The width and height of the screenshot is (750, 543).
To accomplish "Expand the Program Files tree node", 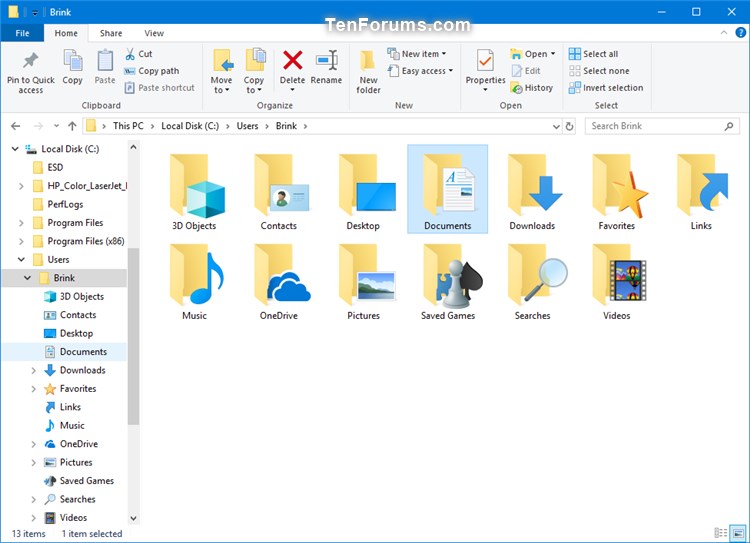I will click(22, 223).
